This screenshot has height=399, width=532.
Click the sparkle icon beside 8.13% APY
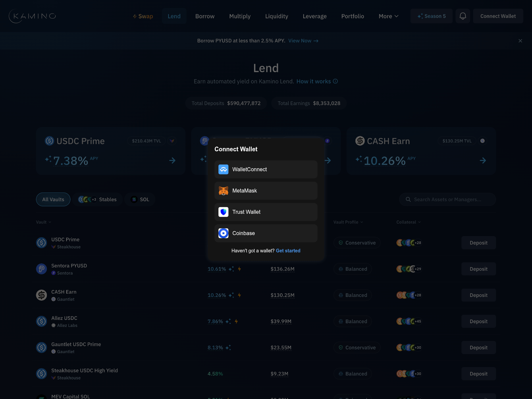[x=228, y=348]
